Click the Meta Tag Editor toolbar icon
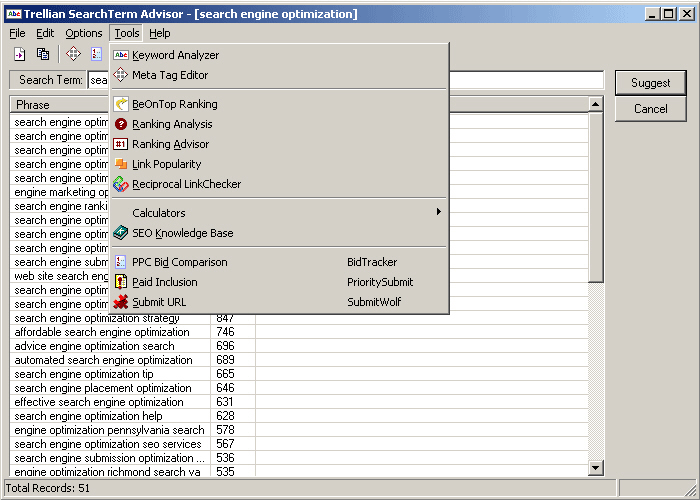700x500 pixels. tap(73, 54)
